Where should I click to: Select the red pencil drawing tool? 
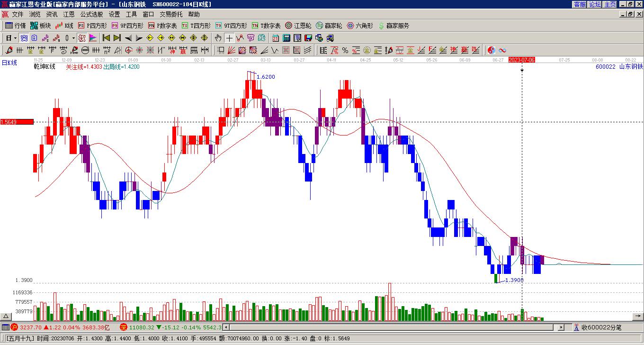coord(9,50)
